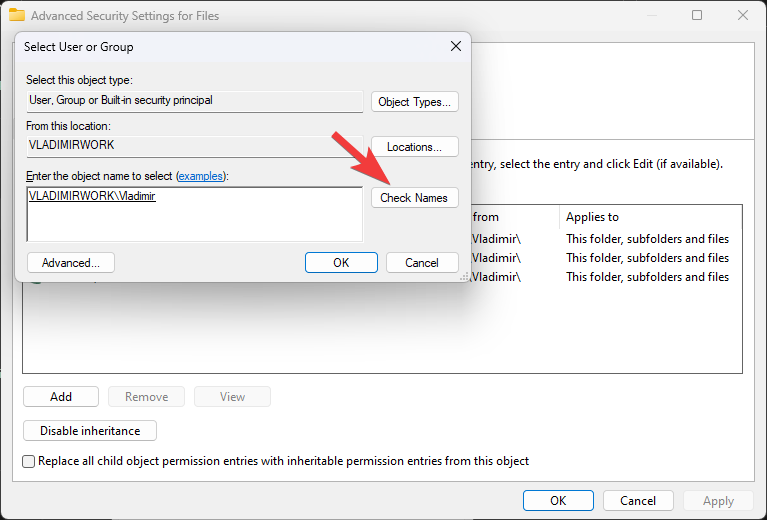
Task: Enable Replace all child object permission entries
Action: click(x=29, y=461)
